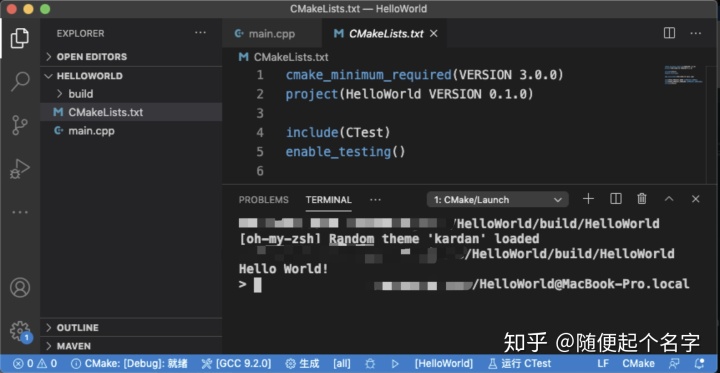
Task: Open errors and warnings status indicator
Action: 35,363
